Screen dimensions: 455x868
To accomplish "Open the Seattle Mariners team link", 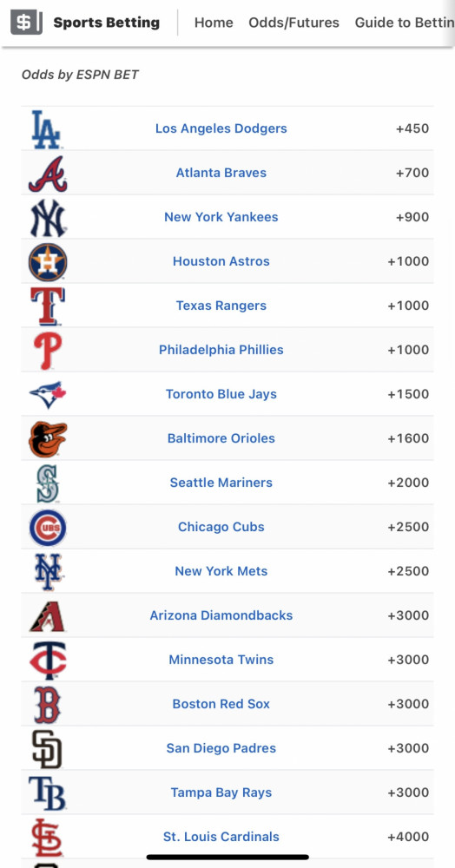I will 221,483.
